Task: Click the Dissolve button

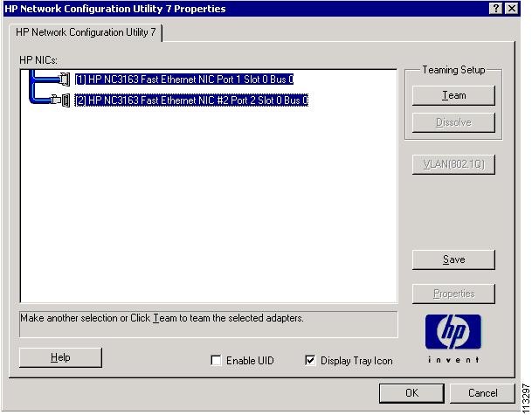Action: 453,122
